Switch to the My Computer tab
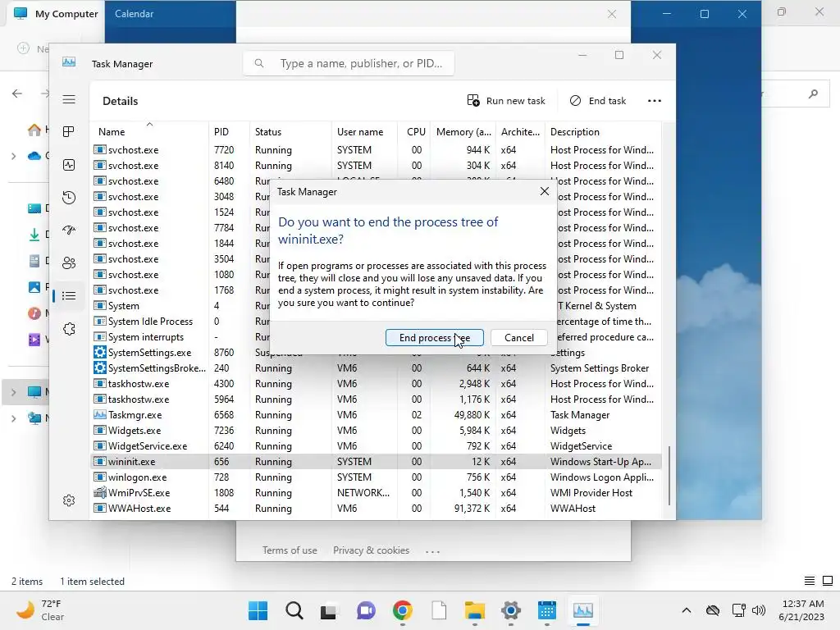 (x=55, y=14)
